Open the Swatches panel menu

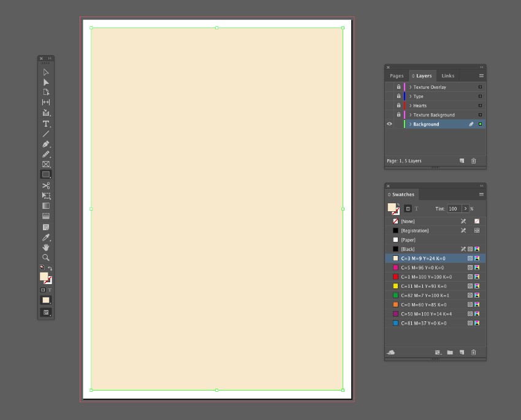[x=481, y=194]
